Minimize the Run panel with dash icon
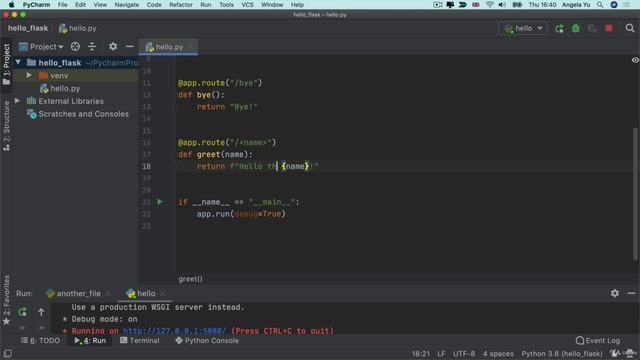Screen dimensions: 640x360 (631, 293)
